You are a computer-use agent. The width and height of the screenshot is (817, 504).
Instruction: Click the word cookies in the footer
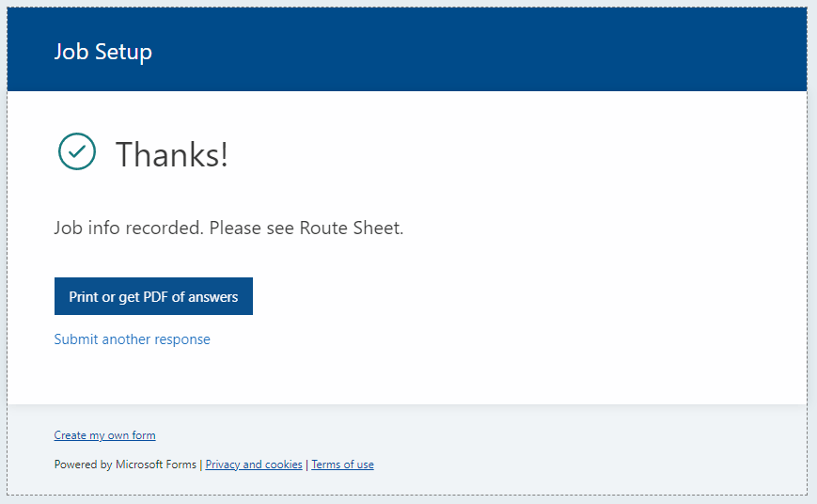pyautogui.click(x=283, y=465)
